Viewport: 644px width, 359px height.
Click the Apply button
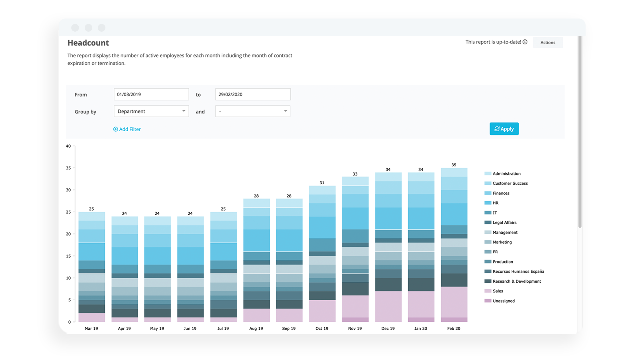point(504,129)
